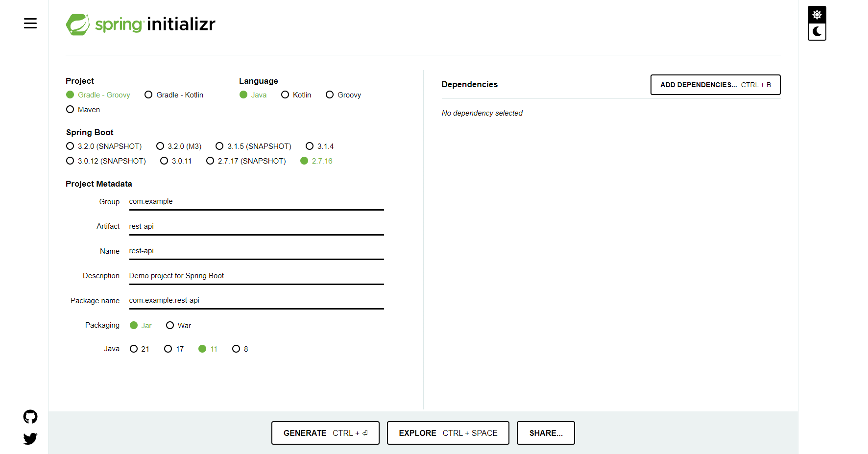The height and width of the screenshot is (454, 868).
Task: Pick Spring Boot 3.2.0 (M3)
Action: click(179, 146)
